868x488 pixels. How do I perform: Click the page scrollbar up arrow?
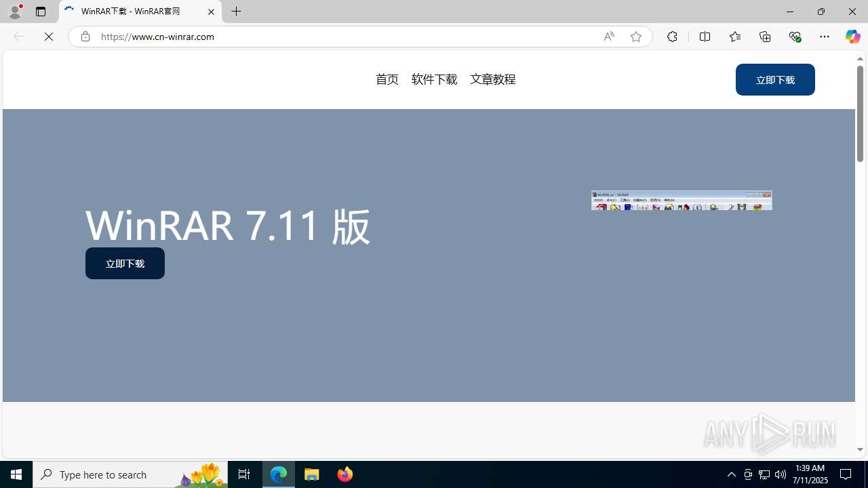click(860, 59)
